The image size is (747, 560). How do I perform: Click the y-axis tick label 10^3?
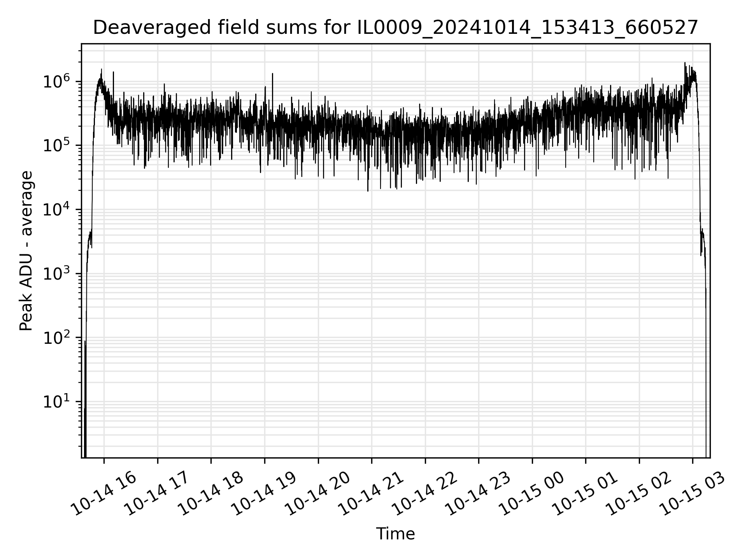point(57,273)
